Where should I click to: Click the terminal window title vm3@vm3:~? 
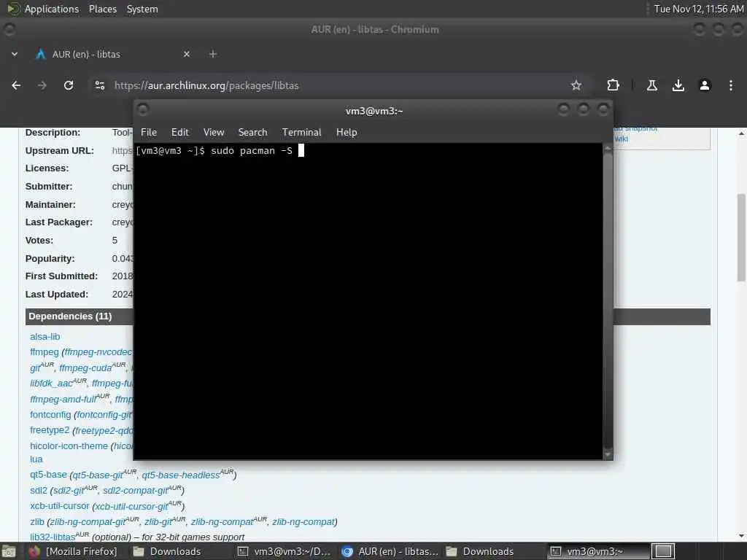tap(374, 111)
